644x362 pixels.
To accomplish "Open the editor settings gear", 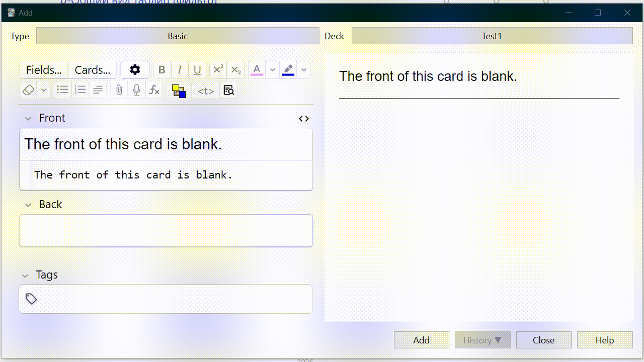I will pyautogui.click(x=135, y=70).
